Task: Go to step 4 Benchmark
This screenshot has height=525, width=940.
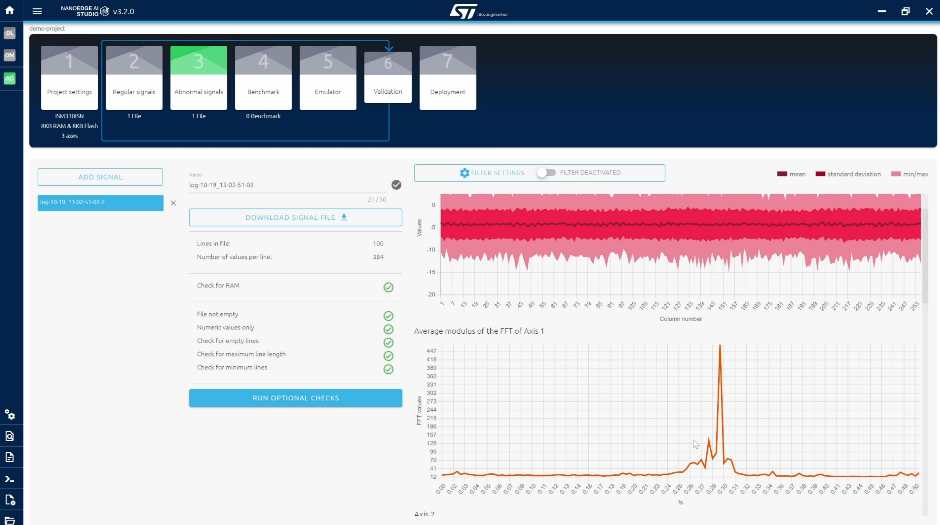Action: (x=263, y=78)
